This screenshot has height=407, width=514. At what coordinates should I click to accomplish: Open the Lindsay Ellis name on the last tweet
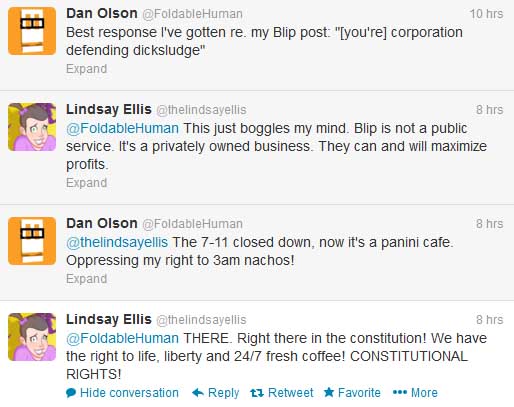(x=109, y=319)
